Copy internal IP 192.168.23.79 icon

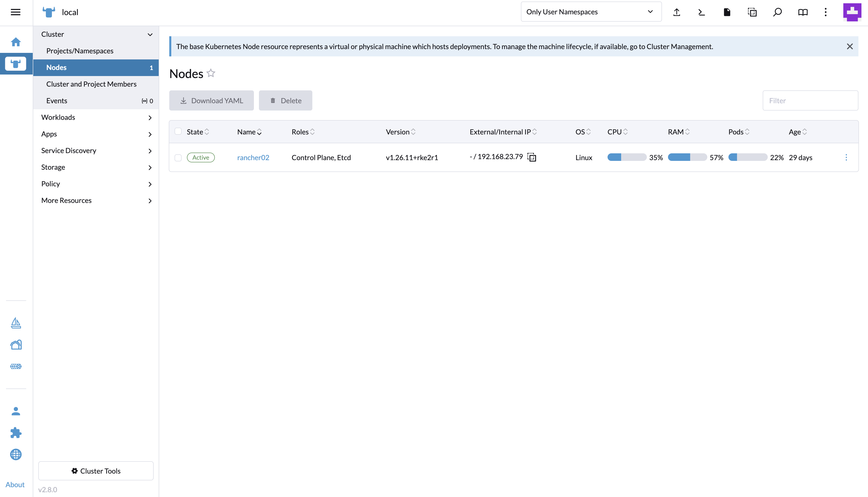532,157
